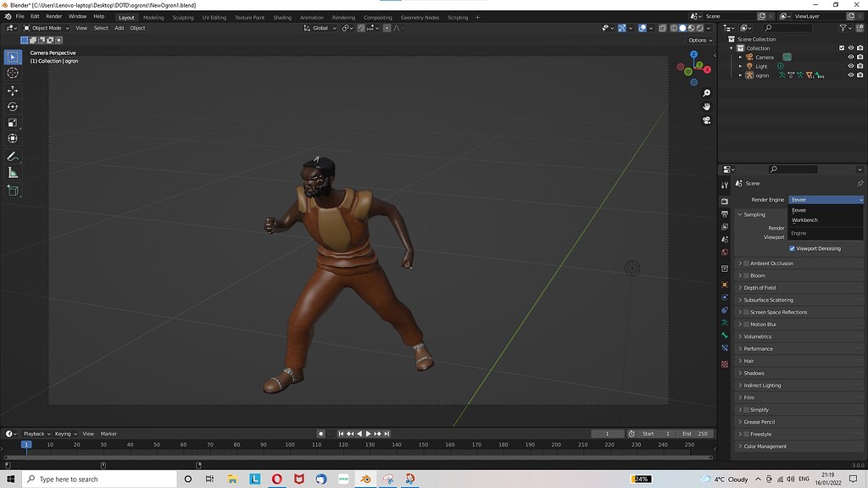
Task: Hide the Camera object in viewport
Action: 851,57
